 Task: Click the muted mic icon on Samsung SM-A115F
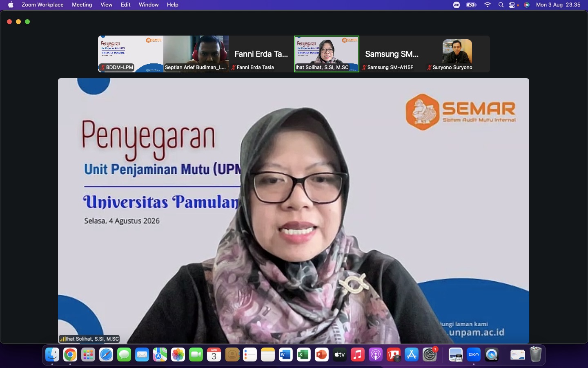click(x=364, y=67)
